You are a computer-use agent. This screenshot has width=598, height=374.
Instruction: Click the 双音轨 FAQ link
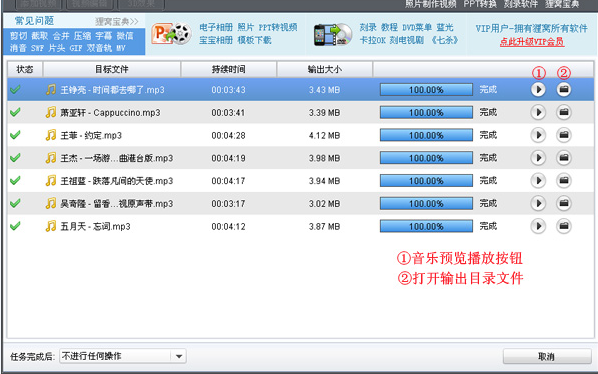coord(99,48)
